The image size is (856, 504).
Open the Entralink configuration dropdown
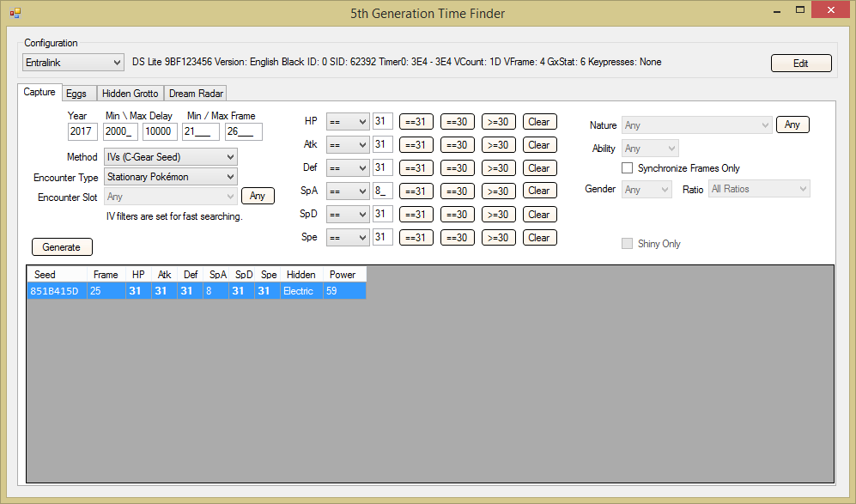[x=73, y=63]
